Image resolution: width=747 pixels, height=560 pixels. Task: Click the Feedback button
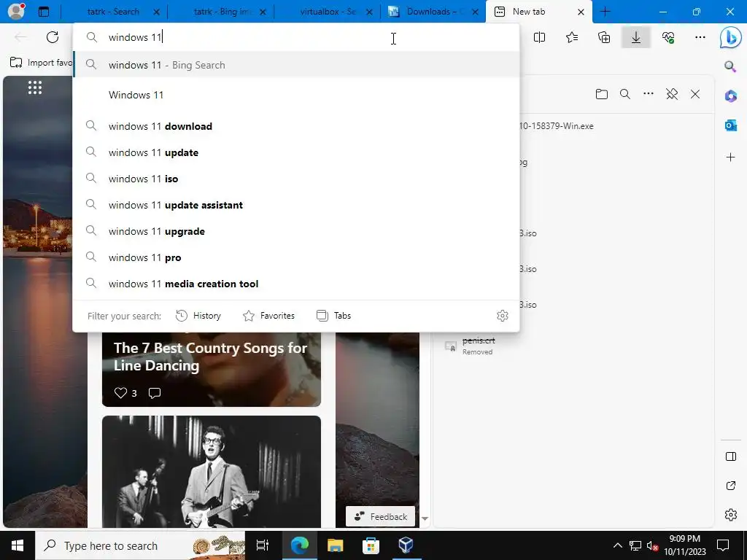coord(380,517)
